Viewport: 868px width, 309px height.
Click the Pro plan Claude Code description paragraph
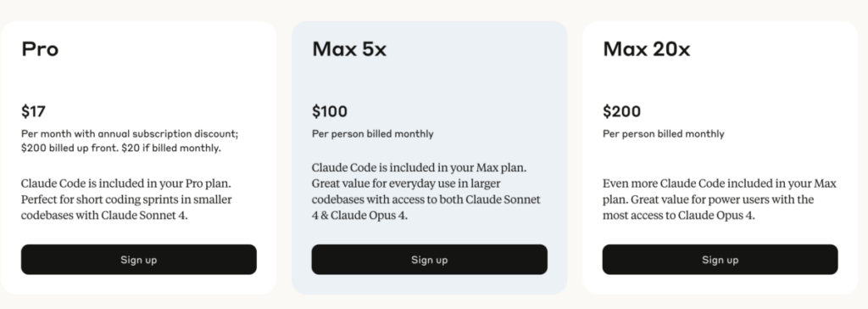coord(126,199)
